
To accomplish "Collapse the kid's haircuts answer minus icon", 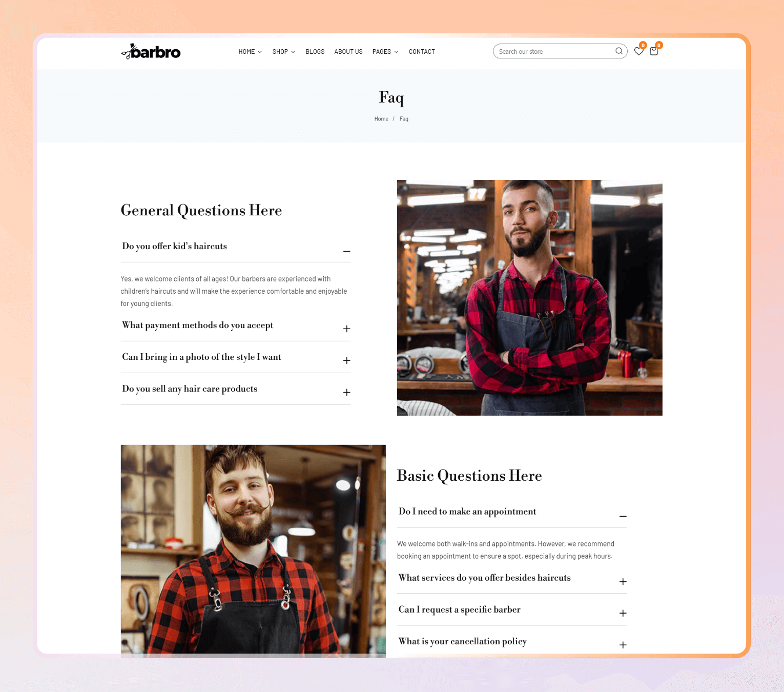I will point(347,251).
